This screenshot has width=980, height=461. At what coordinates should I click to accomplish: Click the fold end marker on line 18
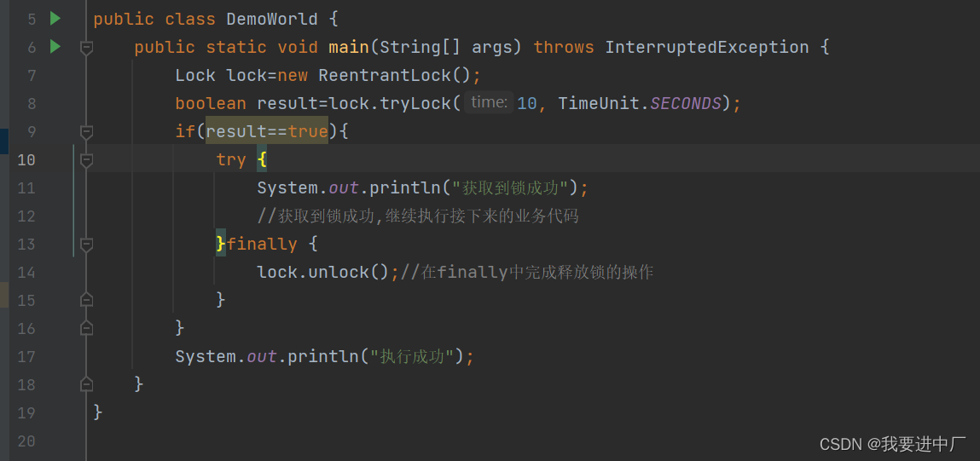(86, 383)
